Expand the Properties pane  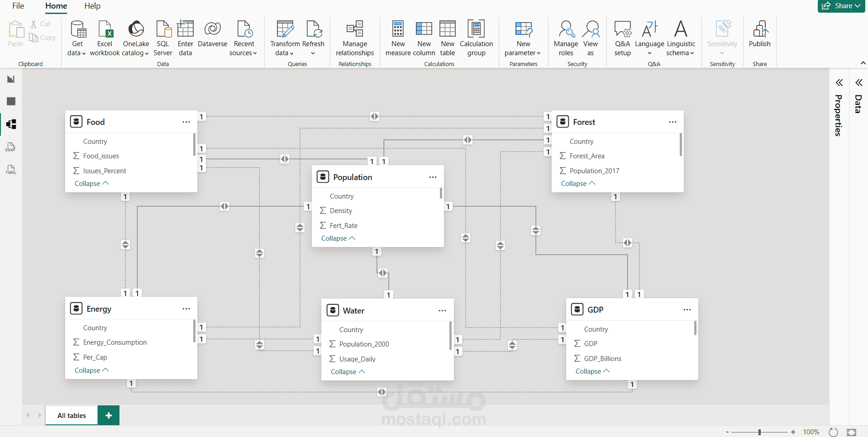point(839,82)
